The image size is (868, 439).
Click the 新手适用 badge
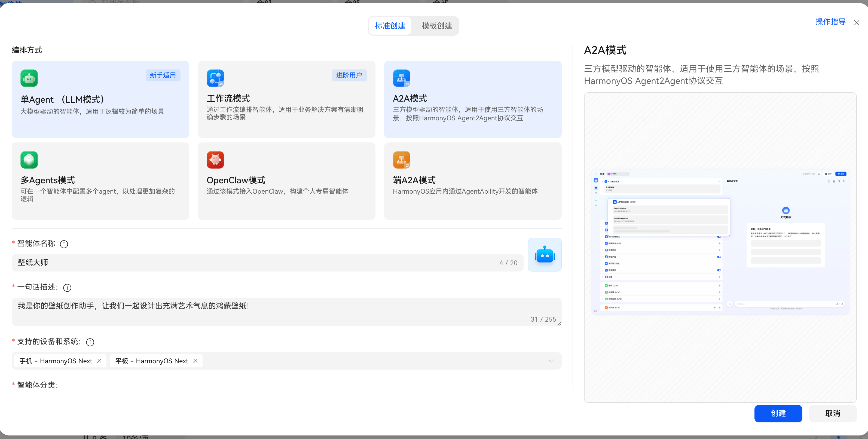[x=163, y=75]
